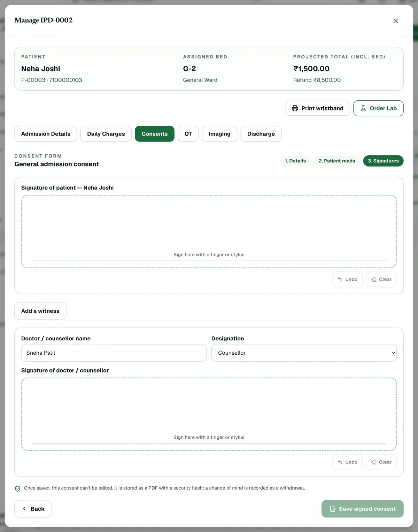
Task: Open the Designation dropdown
Action: [304, 353]
